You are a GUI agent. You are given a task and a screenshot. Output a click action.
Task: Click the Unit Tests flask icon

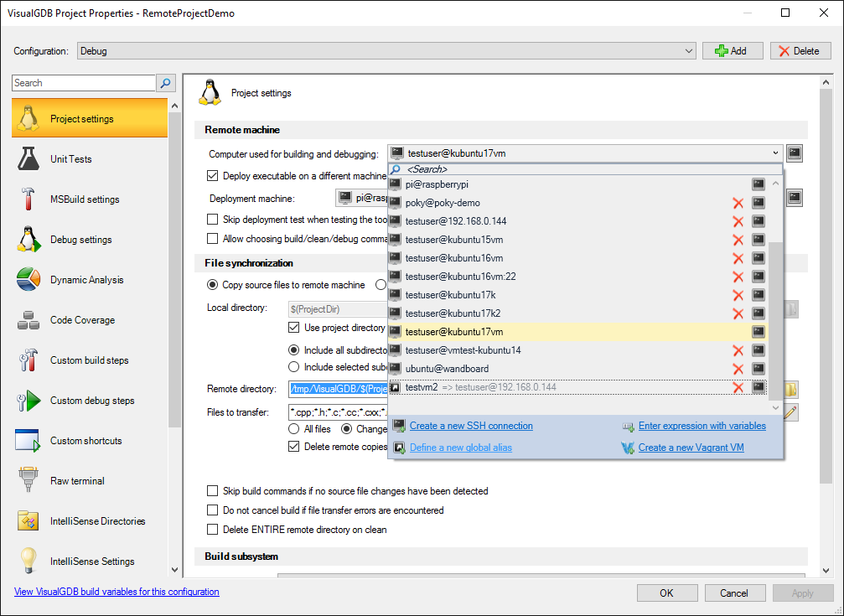[28, 159]
